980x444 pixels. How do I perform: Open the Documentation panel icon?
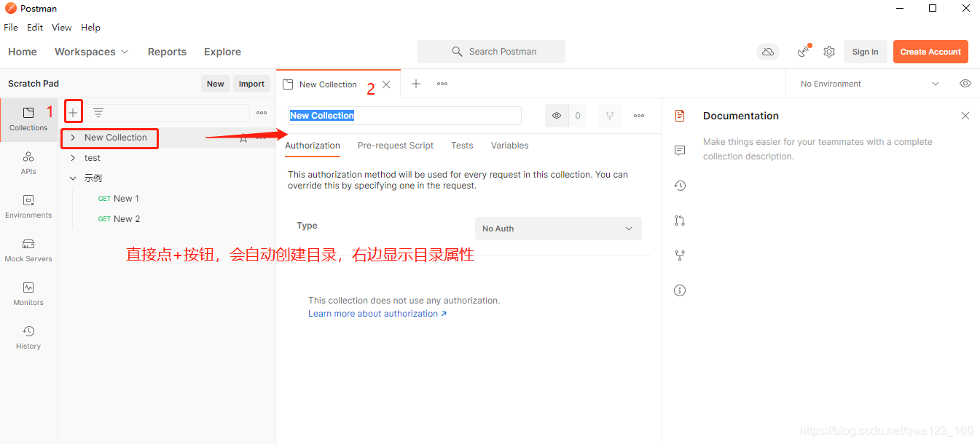[x=680, y=116]
